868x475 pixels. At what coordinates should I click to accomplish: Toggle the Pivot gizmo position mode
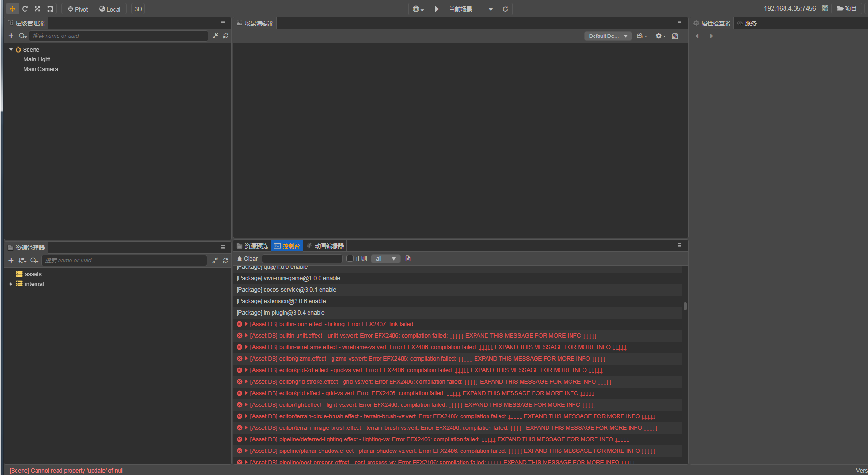point(78,9)
